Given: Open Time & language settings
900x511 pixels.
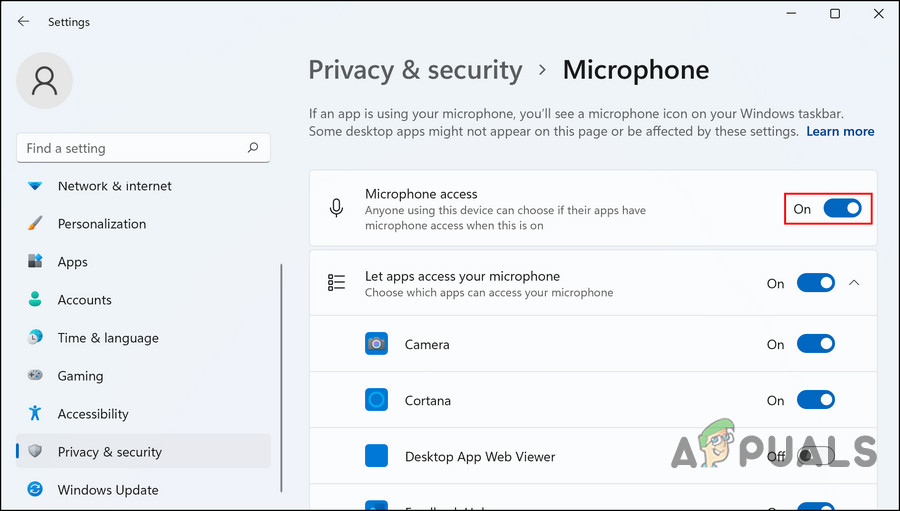Looking at the screenshot, I should [x=108, y=338].
